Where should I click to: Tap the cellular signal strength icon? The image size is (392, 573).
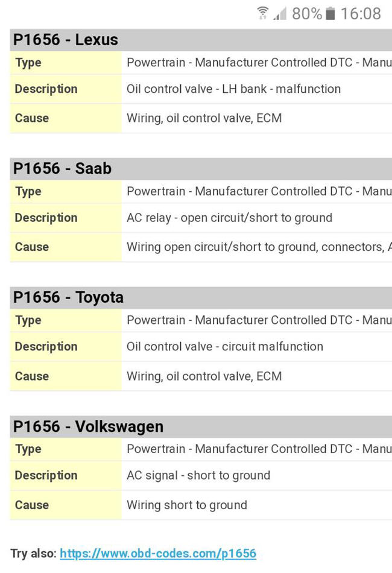(280, 13)
